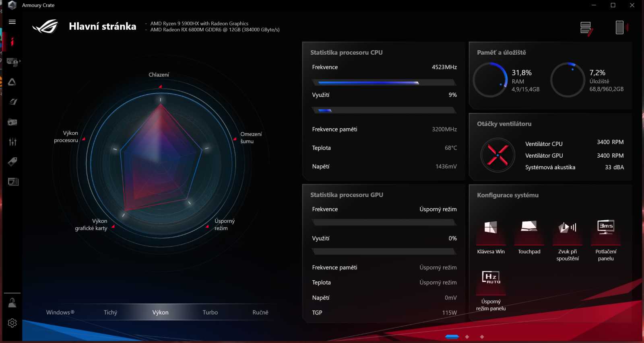
Task: Click the GPU Frekvence progress bar
Action: coord(384,222)
